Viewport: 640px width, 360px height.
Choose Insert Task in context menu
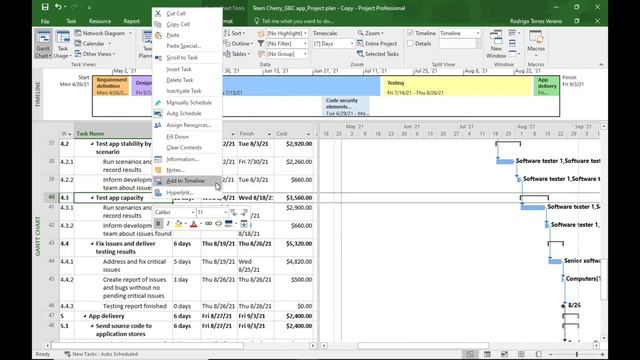(x=187, y=69)
